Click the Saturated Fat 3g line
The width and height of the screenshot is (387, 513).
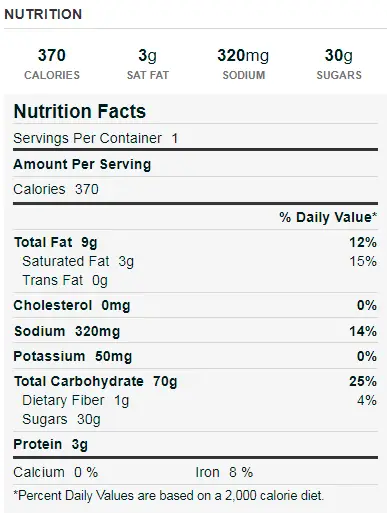coord(195,261)
